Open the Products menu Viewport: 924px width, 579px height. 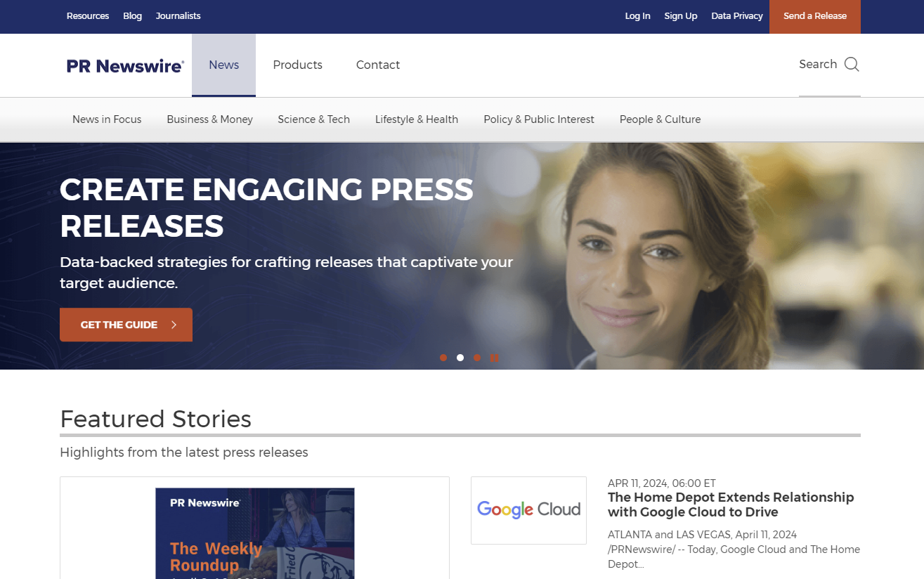(x=297, y=65)
